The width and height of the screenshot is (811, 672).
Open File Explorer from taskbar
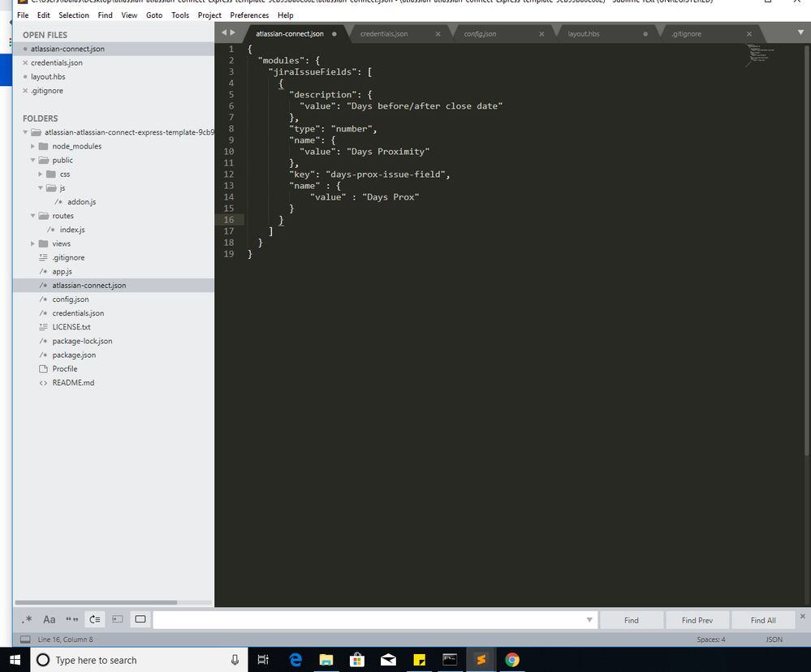[x=326, y=660]
